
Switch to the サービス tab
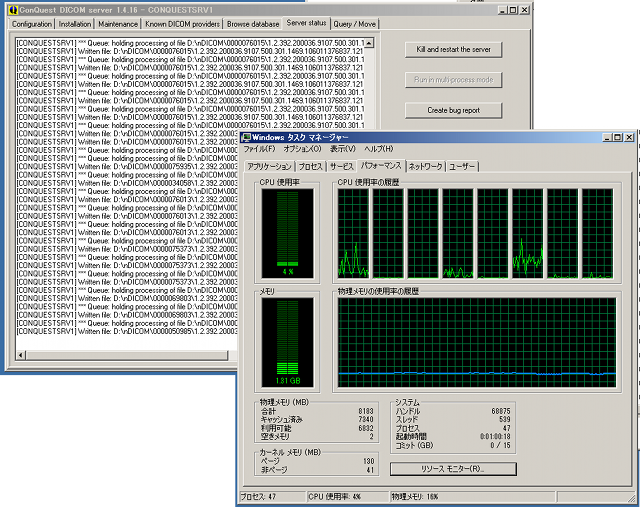pos(342,167)
